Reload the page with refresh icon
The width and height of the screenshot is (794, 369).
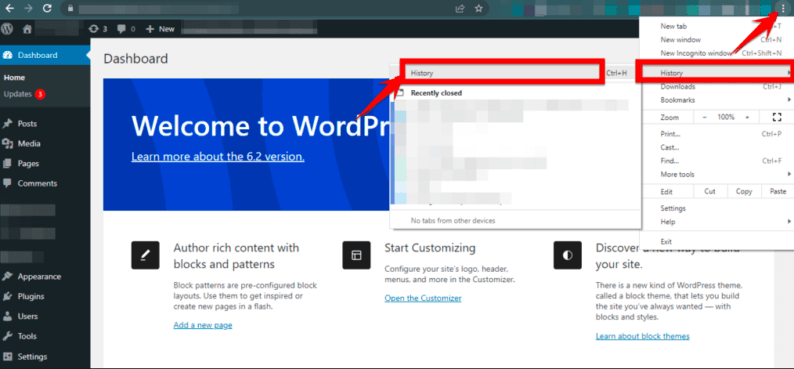pyautogui.click(x=48, y=8)
